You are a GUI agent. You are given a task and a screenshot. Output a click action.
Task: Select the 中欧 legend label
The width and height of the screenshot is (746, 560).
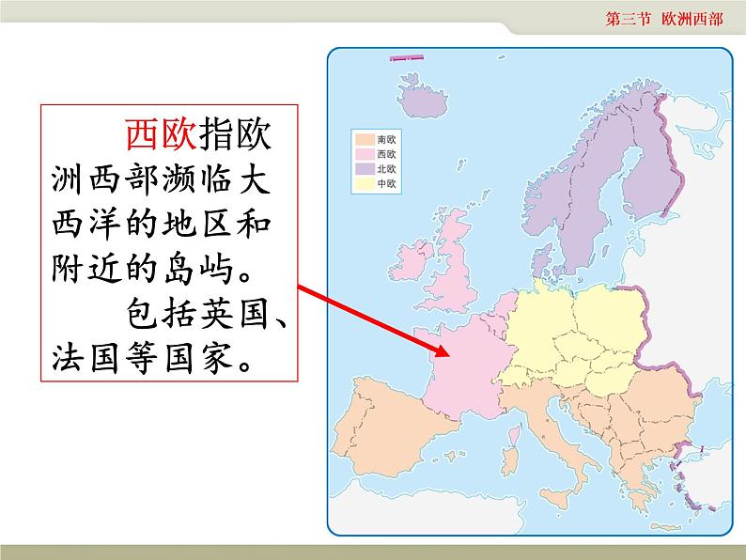[387, 183]
